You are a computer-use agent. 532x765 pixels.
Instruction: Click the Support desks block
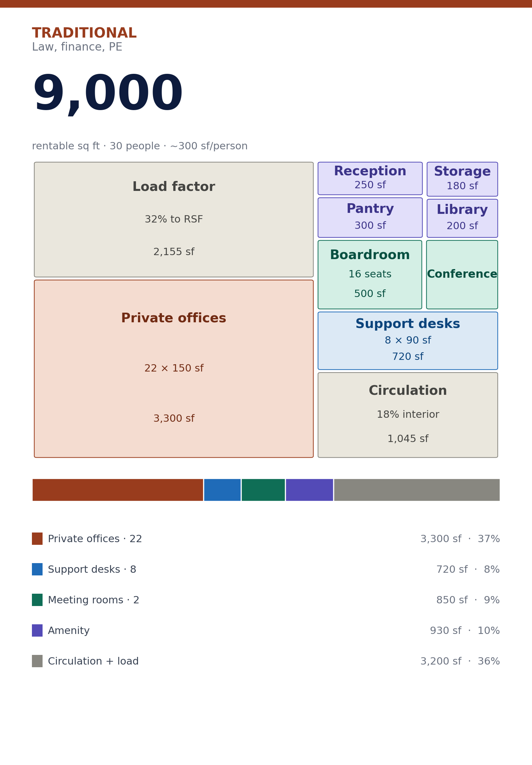pyautogui.click(x=407, y=341)
